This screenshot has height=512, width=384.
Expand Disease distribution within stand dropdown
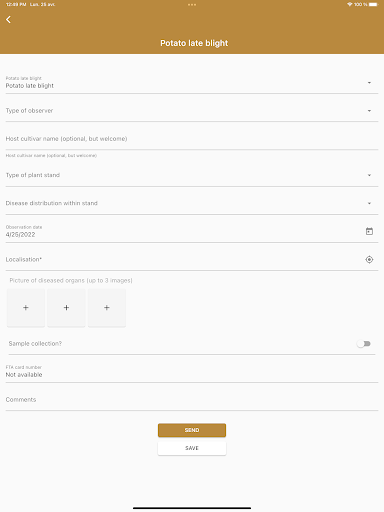click(x=192, y=203)
